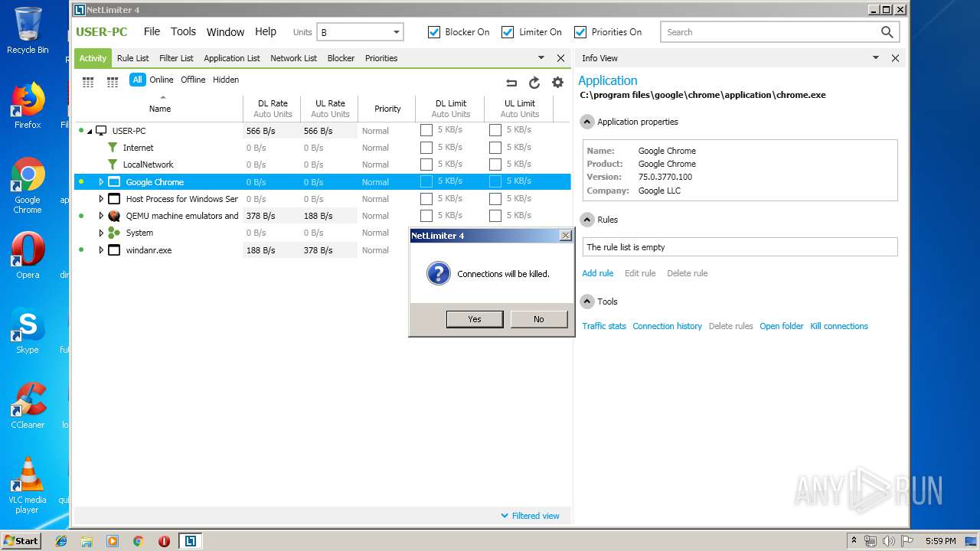Expand the Google Chrome tree node
Viewport: 980px width, 551px height.
pyautogui.click(x=101, y=182)
